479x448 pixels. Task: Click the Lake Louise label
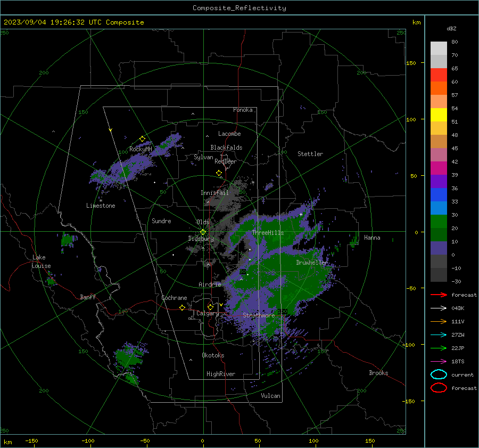click(41, 262)
